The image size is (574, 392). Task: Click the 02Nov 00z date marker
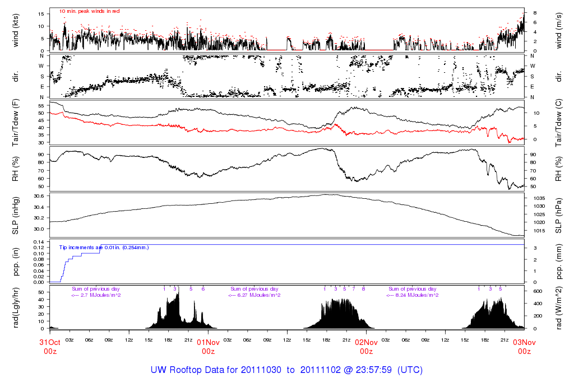pos(366,347)
